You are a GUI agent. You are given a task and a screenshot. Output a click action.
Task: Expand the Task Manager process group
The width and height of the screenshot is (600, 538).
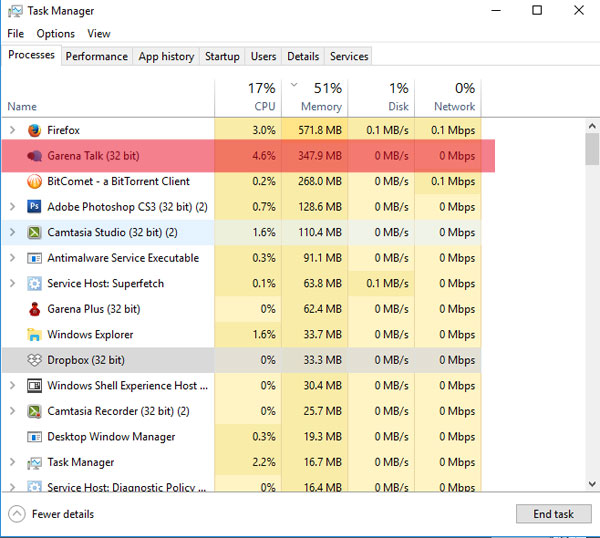[12, 462]
